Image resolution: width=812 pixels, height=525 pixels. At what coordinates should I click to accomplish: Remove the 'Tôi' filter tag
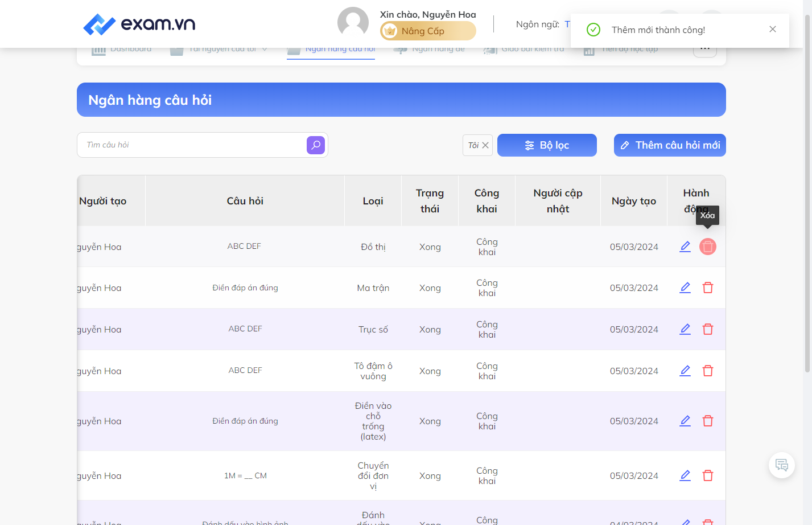485,145
